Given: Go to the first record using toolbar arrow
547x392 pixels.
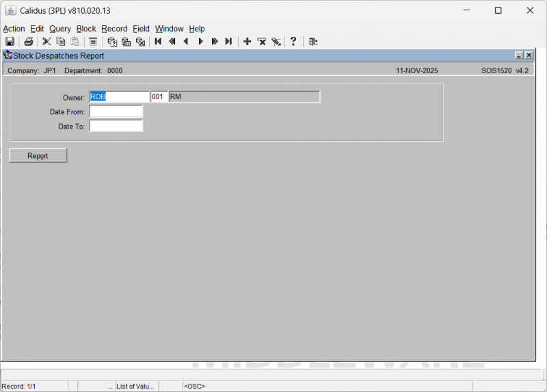Looking at the screenshot, I should [158, 42].
